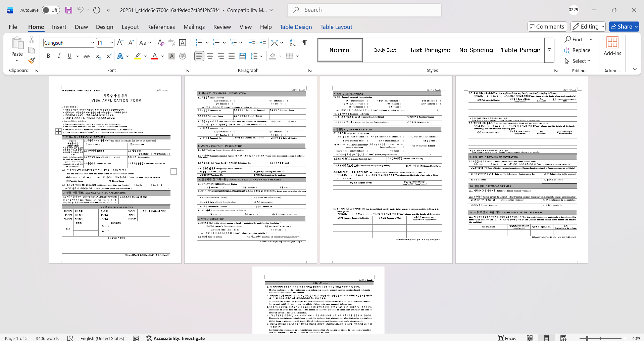Save the document with the Save icon

(69, 10)
